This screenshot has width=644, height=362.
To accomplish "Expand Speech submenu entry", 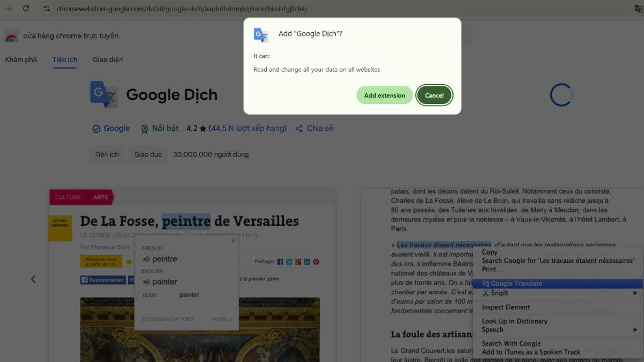I will pos(558,330).
